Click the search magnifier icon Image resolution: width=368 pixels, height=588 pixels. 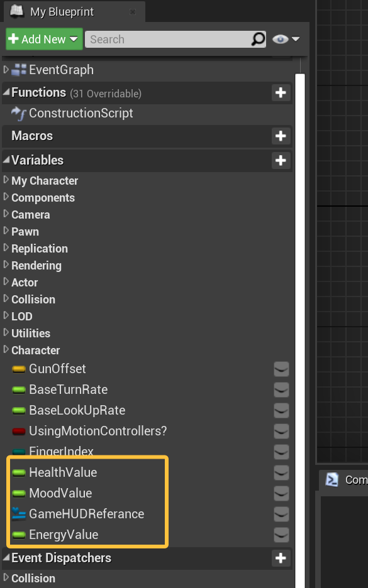pyautogui.click(x=258, y=39)
